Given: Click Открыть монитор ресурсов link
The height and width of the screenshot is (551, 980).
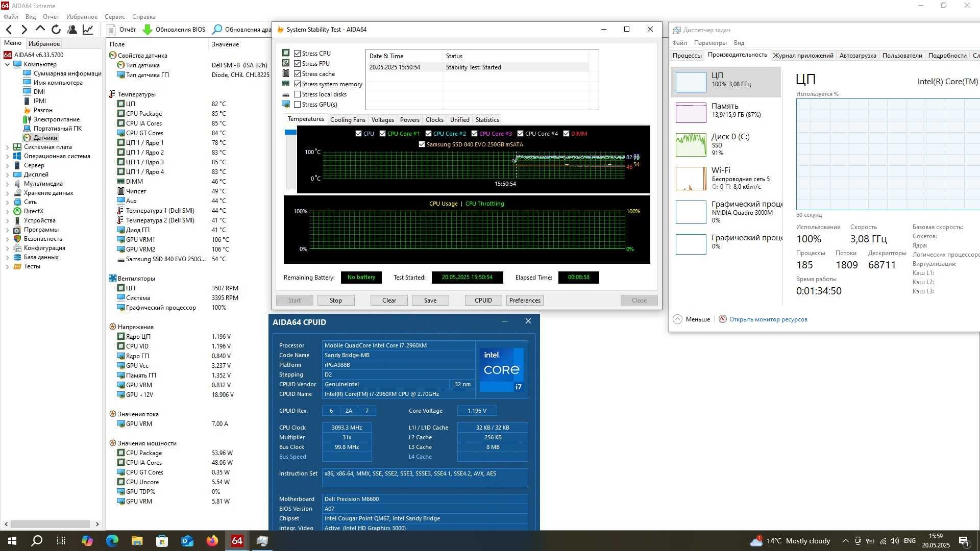Looking at the screenshot, I should (768, 319).
